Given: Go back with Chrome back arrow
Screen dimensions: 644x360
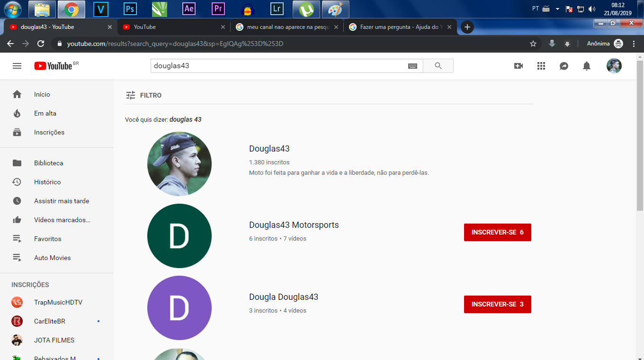Looking at the screenshot, I should (10, 44).
